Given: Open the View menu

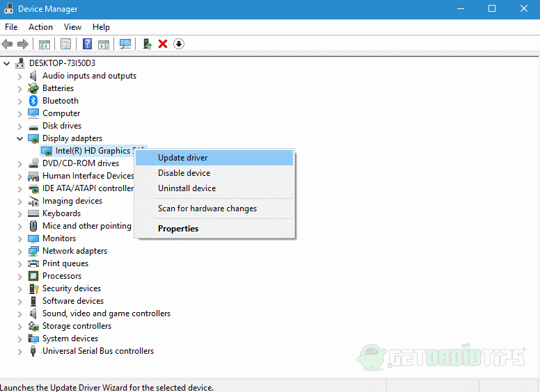Looking at the screenshot, I should (72, 27).
